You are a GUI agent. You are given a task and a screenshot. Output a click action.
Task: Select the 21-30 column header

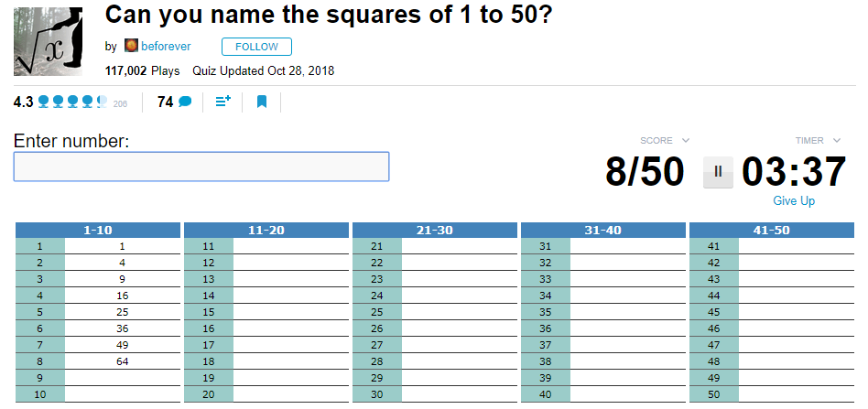tap(435, 231)
